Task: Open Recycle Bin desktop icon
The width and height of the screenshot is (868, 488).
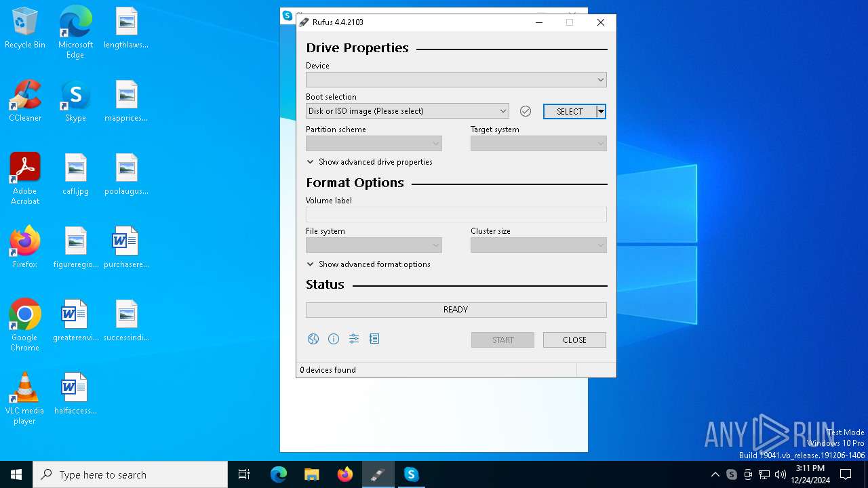Action: (25, 28)
